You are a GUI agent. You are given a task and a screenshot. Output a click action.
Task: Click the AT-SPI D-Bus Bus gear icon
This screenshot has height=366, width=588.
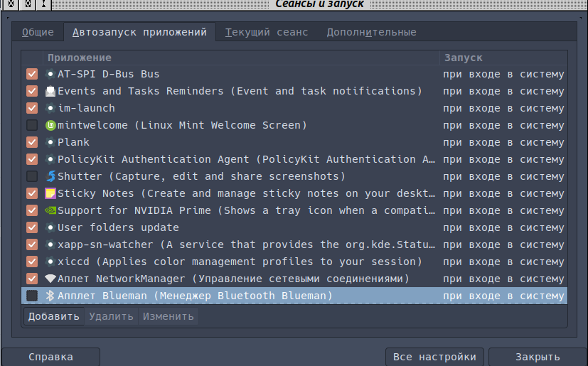pyautogui.click(x=50, y=74)
